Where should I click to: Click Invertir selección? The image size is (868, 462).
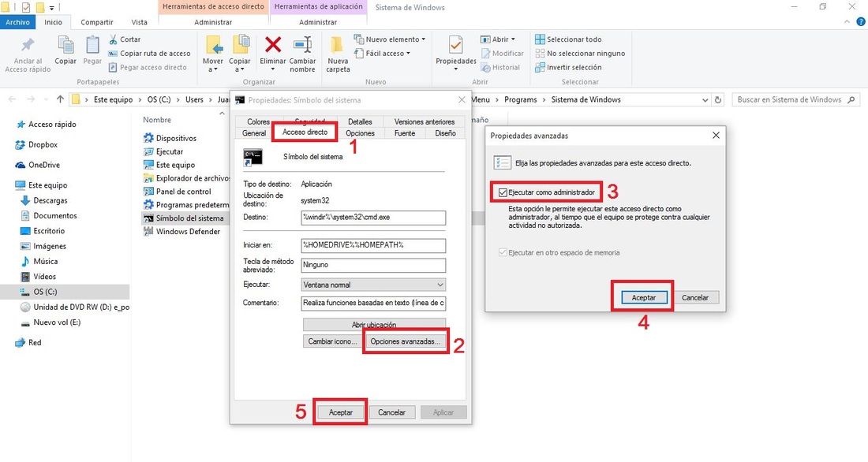tap(568, 67)
